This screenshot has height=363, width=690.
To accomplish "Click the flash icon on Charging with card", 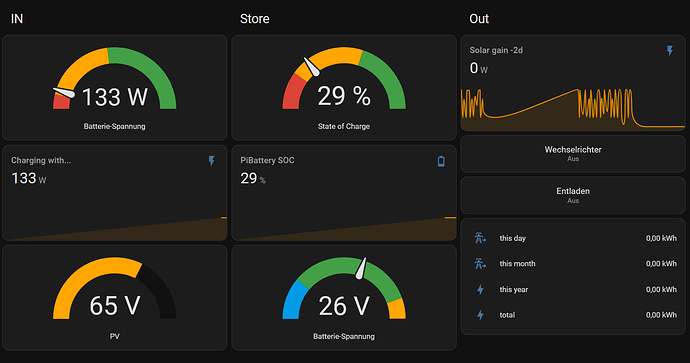I will click(212, 161).
